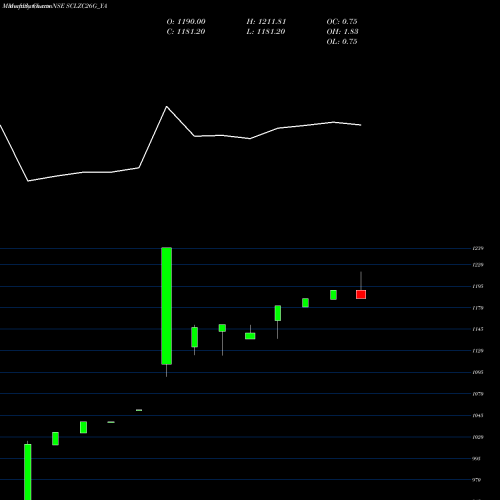500x500 pixels.
Task: Click the OH: 1.83 value
Action: click(342, 32)
